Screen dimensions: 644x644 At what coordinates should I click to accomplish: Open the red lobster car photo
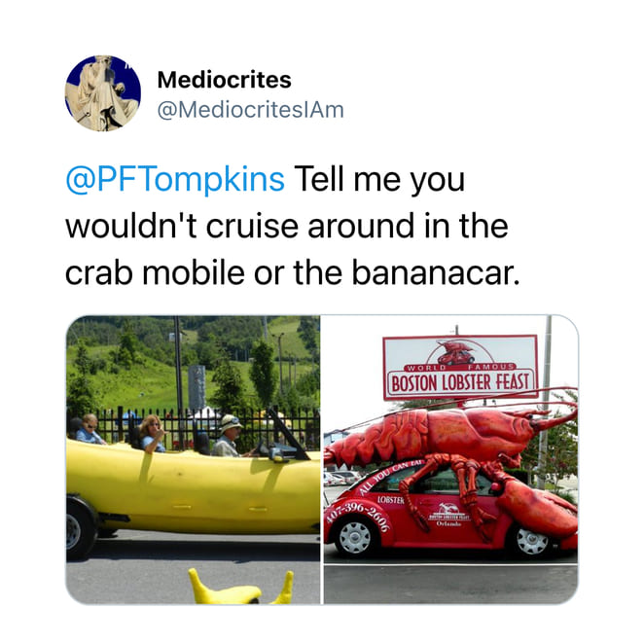(450, 459)
